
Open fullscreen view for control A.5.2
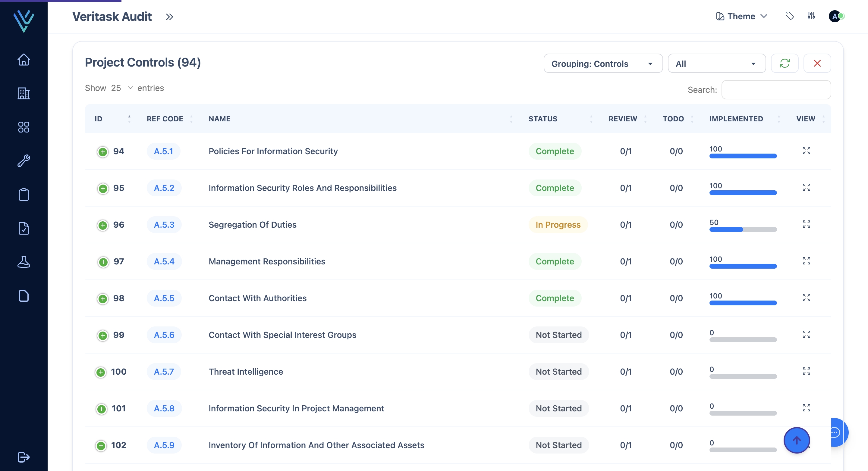[x=806, y=187]
